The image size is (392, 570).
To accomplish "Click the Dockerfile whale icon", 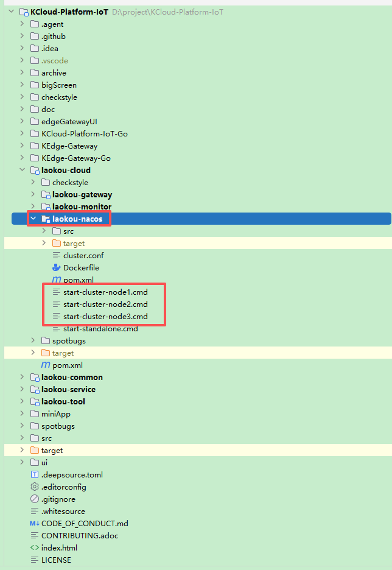I will point(57,267).
